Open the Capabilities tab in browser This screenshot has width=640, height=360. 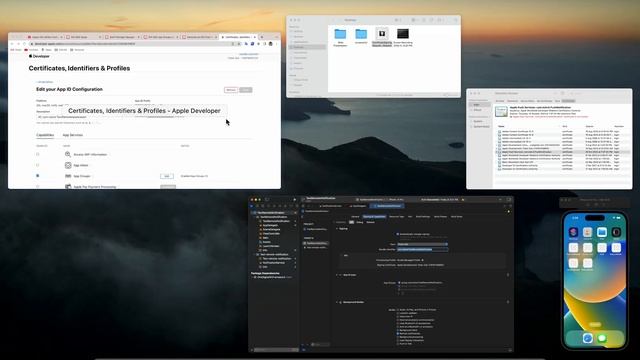[45, 135]
